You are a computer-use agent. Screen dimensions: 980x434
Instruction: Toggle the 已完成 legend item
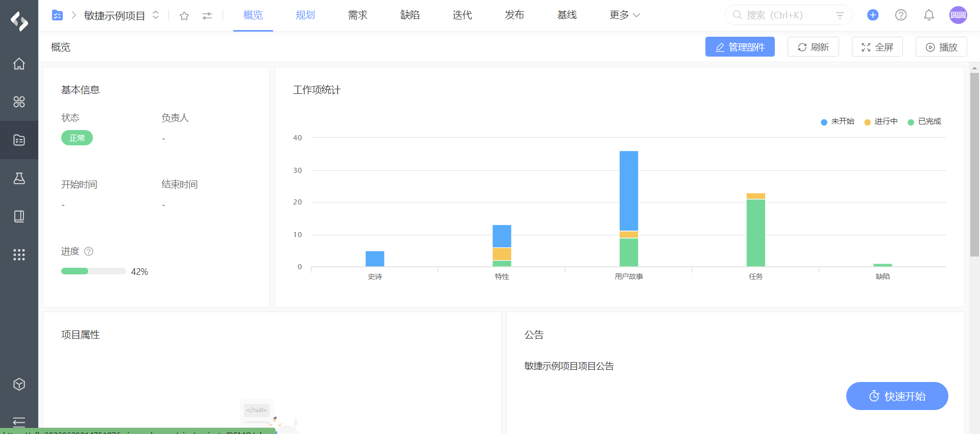[924, 121]
